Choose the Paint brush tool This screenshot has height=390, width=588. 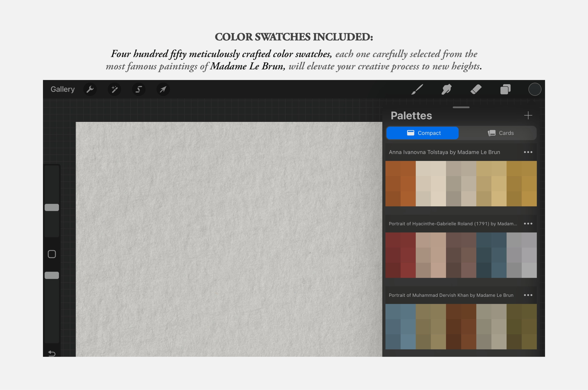tap(417, 89)
